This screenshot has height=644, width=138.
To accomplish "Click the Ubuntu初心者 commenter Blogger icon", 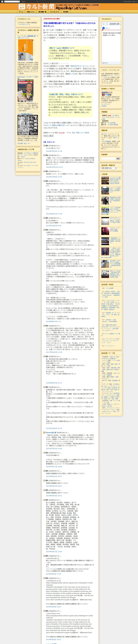I will tap(44, 433).
